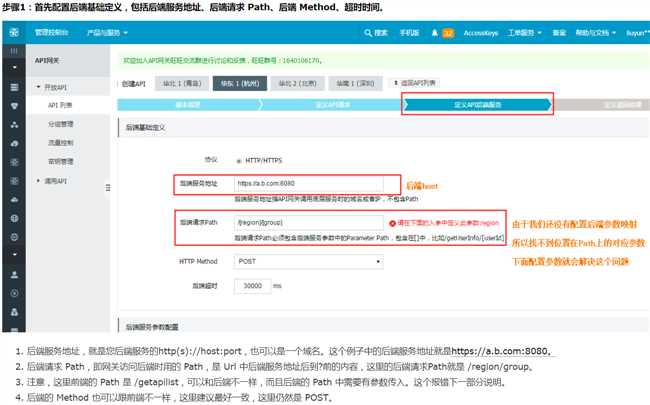Image resolution: width=650 pixels, height=405 pixels.
Task: Open the account name menu at top right
Action: point(638,32)
